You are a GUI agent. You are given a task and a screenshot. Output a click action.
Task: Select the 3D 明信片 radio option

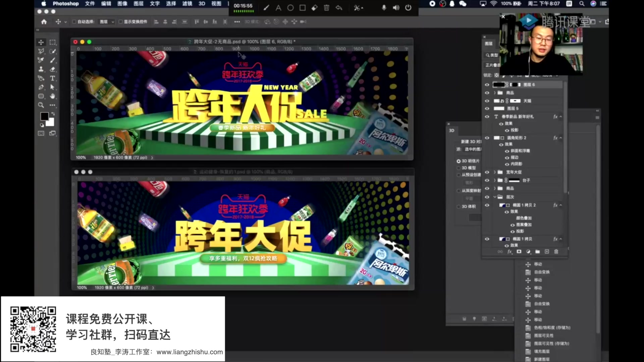(459, 161)
